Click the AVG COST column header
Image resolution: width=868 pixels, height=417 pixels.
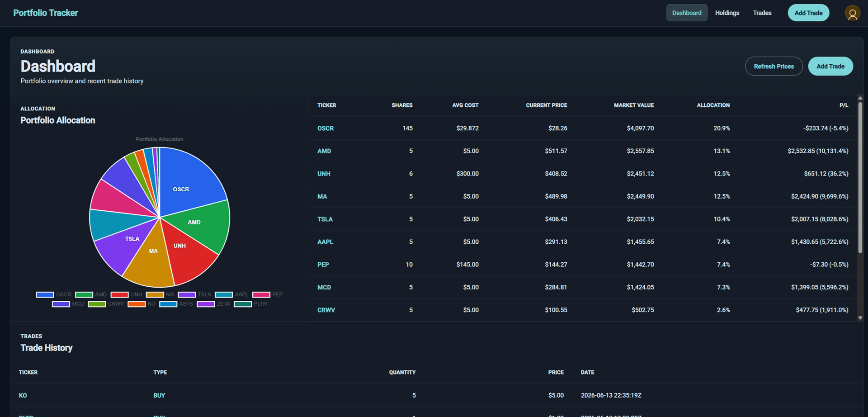(x=465, y=105)
